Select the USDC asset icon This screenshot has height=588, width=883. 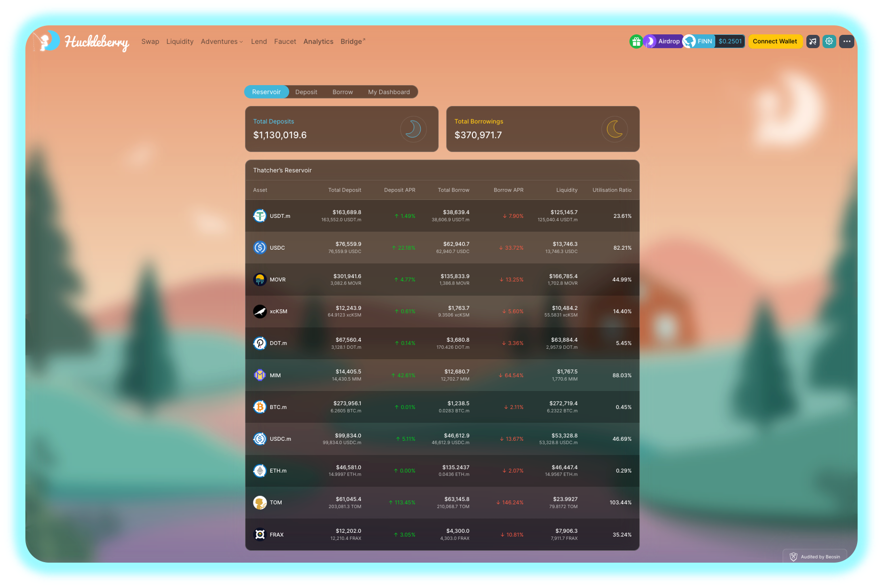[x=260, y=248]
